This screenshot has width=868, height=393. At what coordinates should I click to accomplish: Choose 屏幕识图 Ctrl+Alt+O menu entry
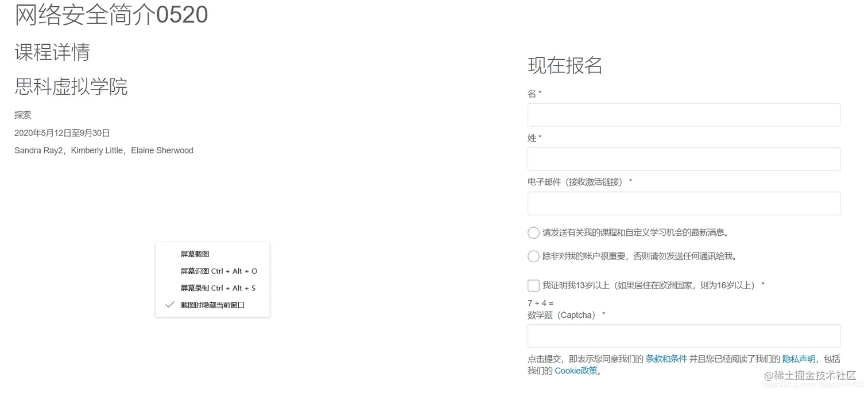tap(218, 271)
